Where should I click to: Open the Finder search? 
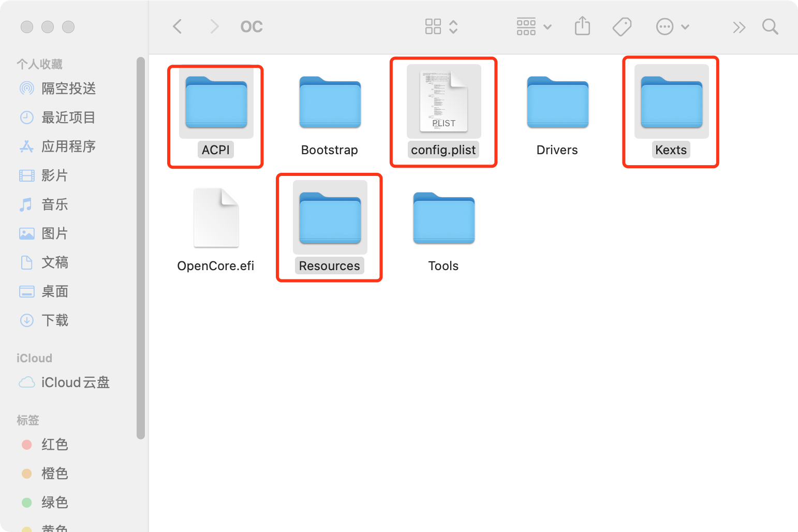coord(771,26)
